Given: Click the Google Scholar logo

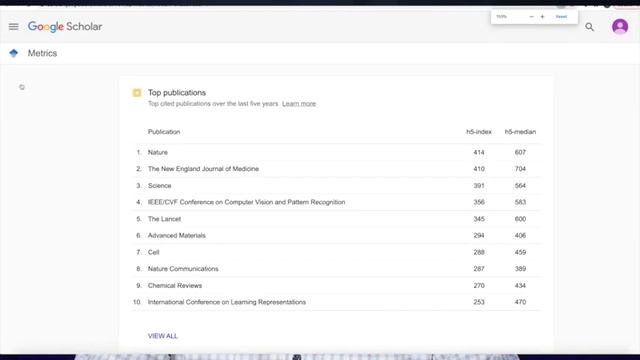Looking at the screenshot, I should pyautogui.click(x=65, y=27).
